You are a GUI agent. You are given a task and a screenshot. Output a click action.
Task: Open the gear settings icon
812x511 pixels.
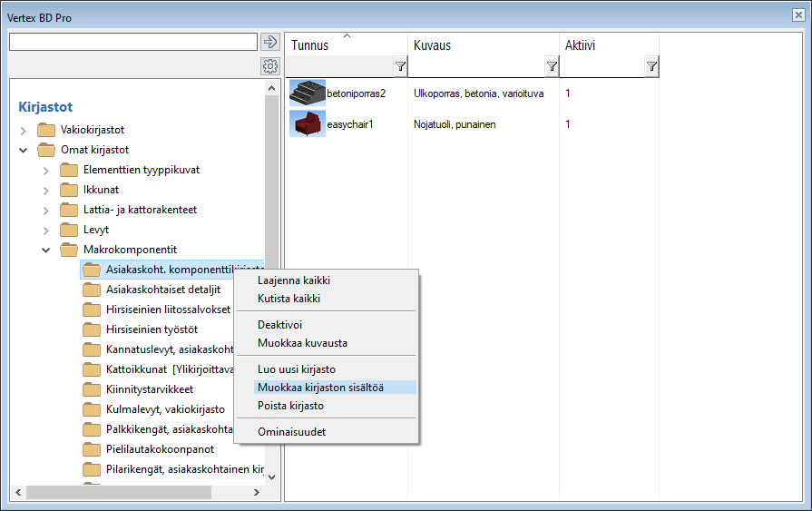click(x=269, y=66)
